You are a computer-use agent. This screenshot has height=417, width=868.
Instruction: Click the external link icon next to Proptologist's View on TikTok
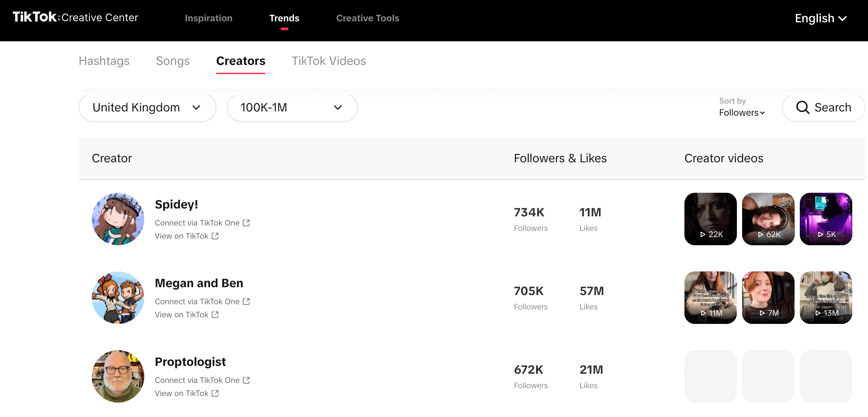[215, 393]
